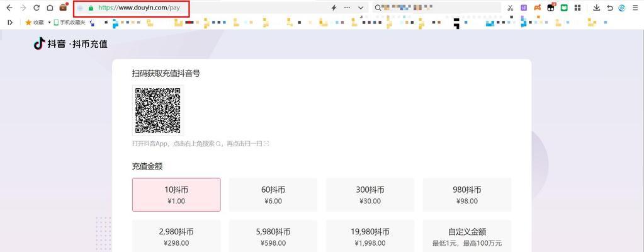Expand the 收藏 dropdown triangle
Viewport: 644px width, 252px height.
49,22
